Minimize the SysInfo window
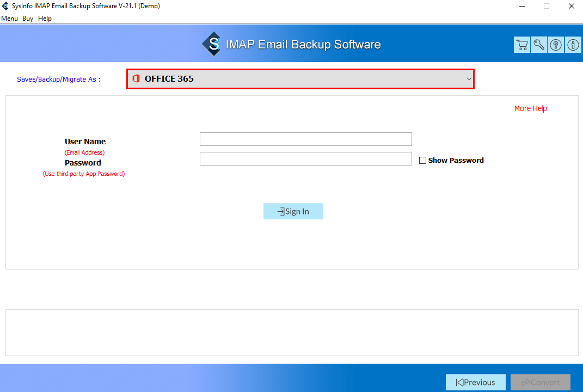This screenshot has width=583, height=392. click(x=522, y=6)
